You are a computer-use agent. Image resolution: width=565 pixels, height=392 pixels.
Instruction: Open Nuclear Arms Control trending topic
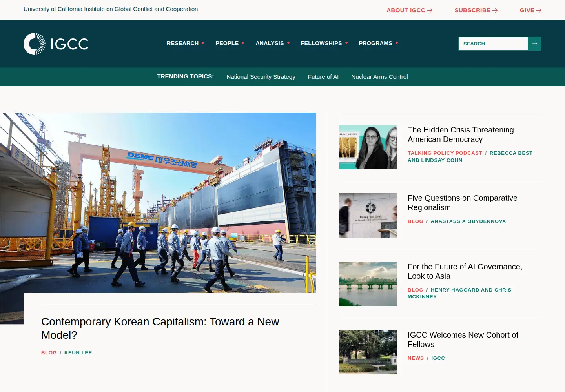coord(379,77)
